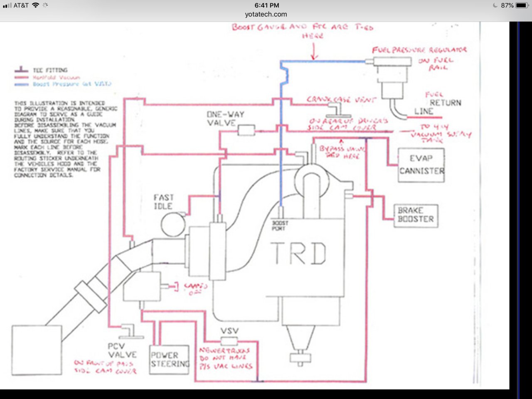Tap the battery icon in status bar
Screen dimensions: 532x399
click(522, 5)
